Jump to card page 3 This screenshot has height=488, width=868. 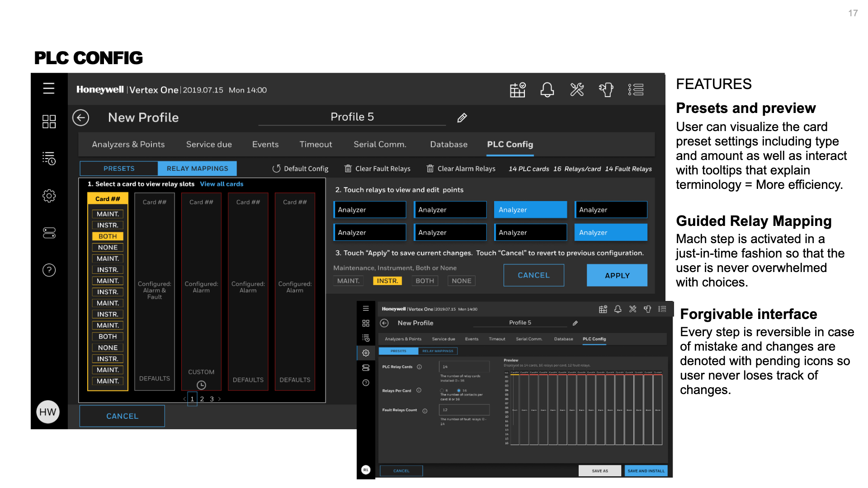coord(212,399)
